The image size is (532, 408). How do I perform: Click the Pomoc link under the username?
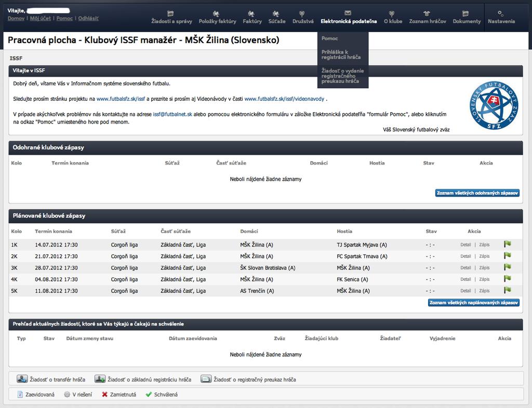(64, 18)
